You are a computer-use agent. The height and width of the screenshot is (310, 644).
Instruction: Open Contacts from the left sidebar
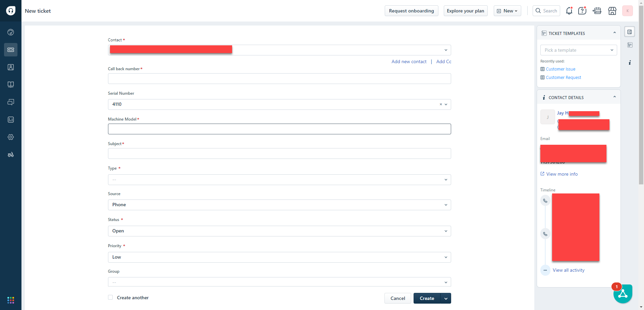10,67
